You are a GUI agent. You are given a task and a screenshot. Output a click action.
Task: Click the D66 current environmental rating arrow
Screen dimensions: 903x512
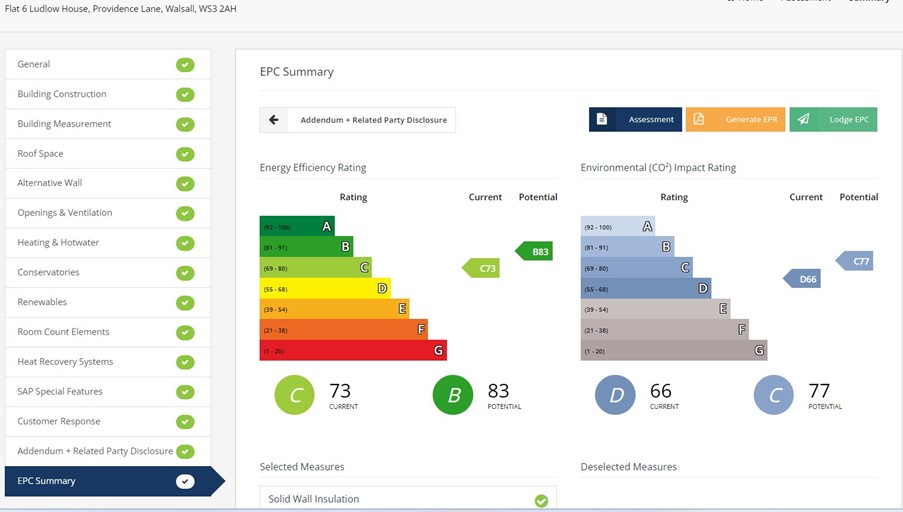(802, 279)
